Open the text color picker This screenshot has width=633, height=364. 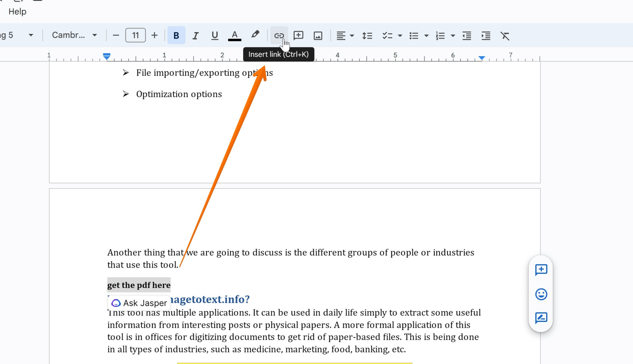coord(234,35)
